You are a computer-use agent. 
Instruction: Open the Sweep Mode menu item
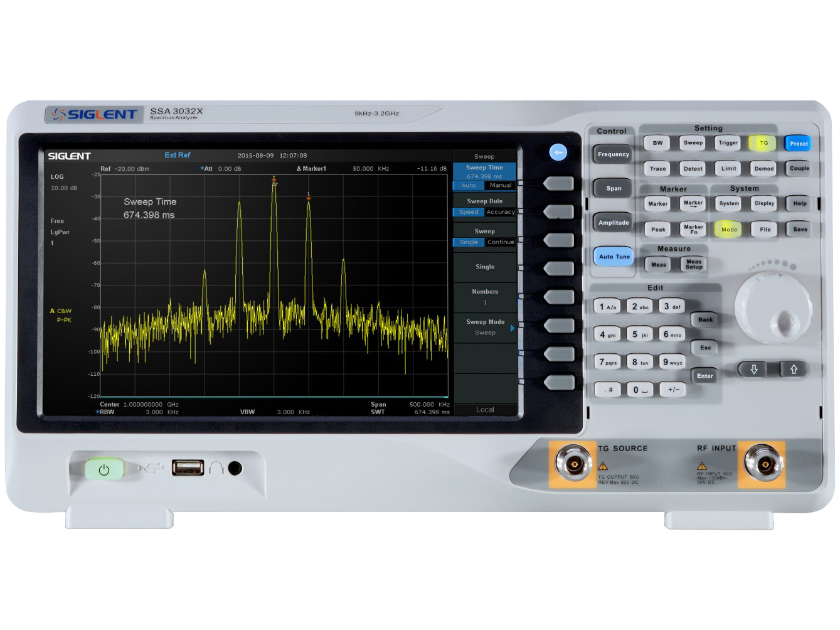tap(485, 328)
